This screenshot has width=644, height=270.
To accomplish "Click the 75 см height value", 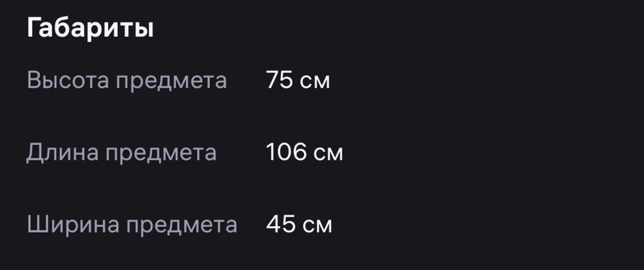I will point(298,80).
